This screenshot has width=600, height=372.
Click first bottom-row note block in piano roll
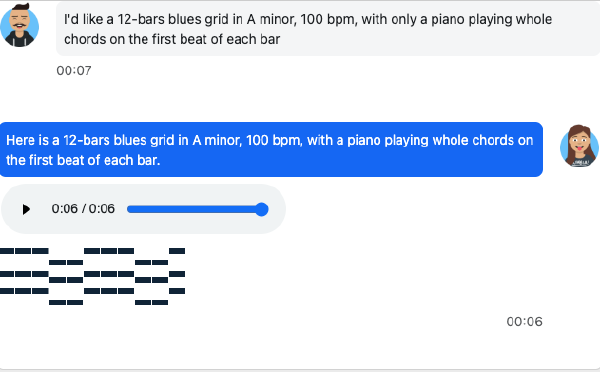(57, 302)
